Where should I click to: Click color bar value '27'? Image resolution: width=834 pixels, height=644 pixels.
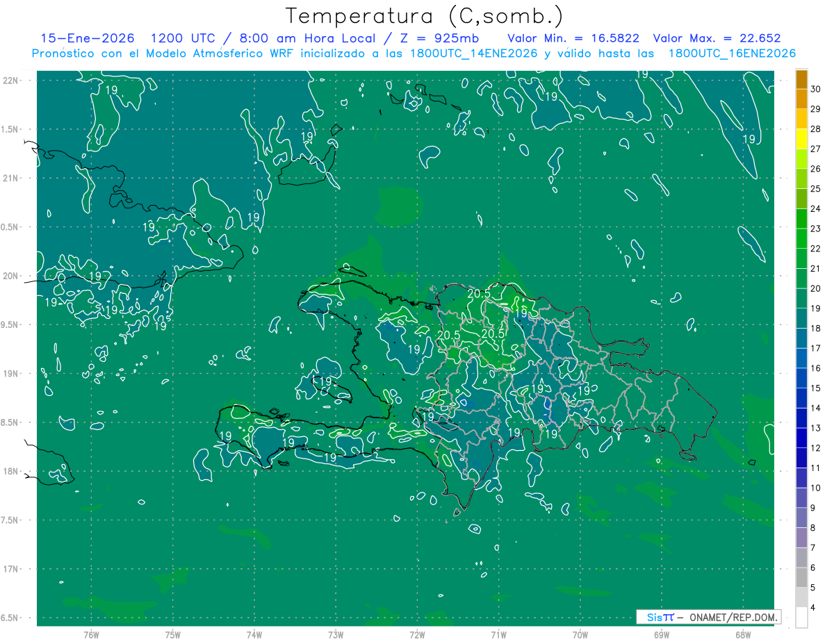pyautogui.click(x=817, y=149)
